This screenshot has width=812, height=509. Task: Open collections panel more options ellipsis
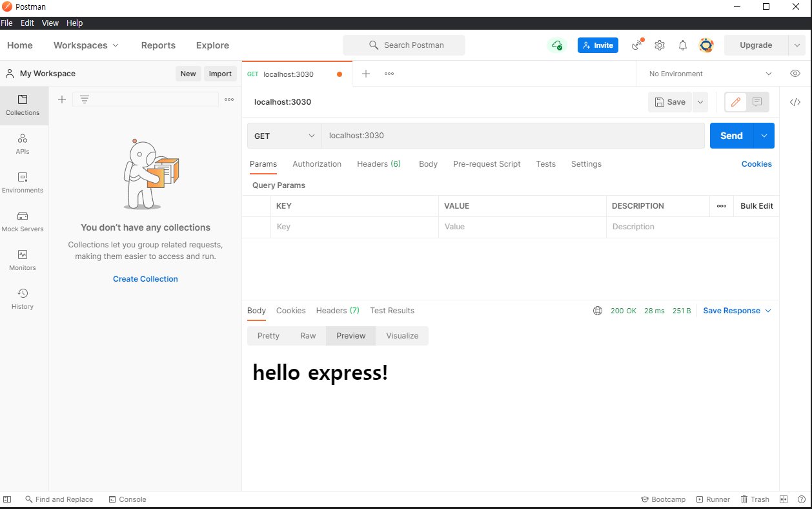pos(229,99)
